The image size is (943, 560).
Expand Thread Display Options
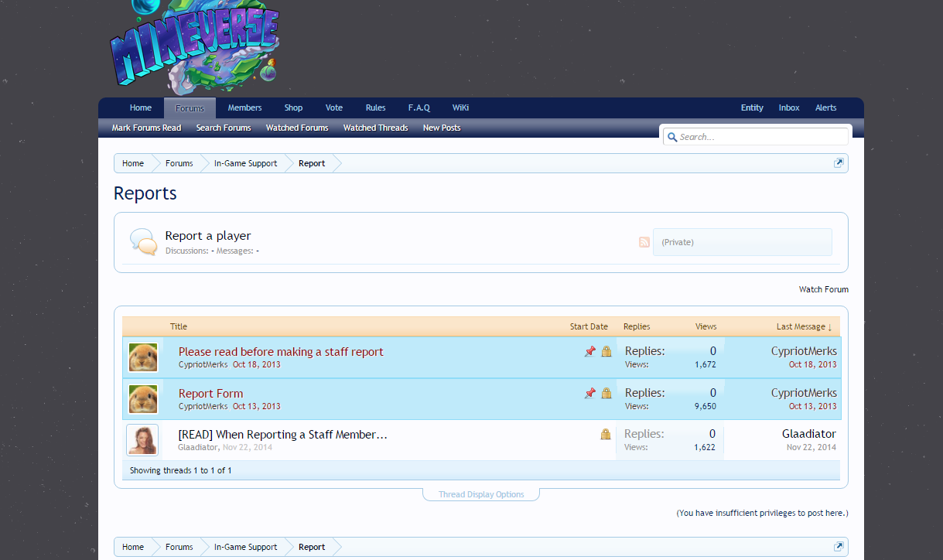point(481,494)
